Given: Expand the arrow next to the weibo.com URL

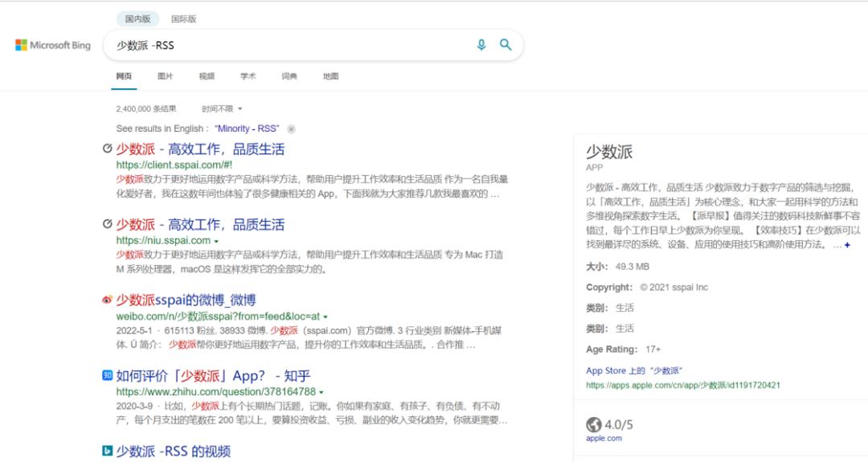Looking at the screenshot, I should tap(325, 317).
